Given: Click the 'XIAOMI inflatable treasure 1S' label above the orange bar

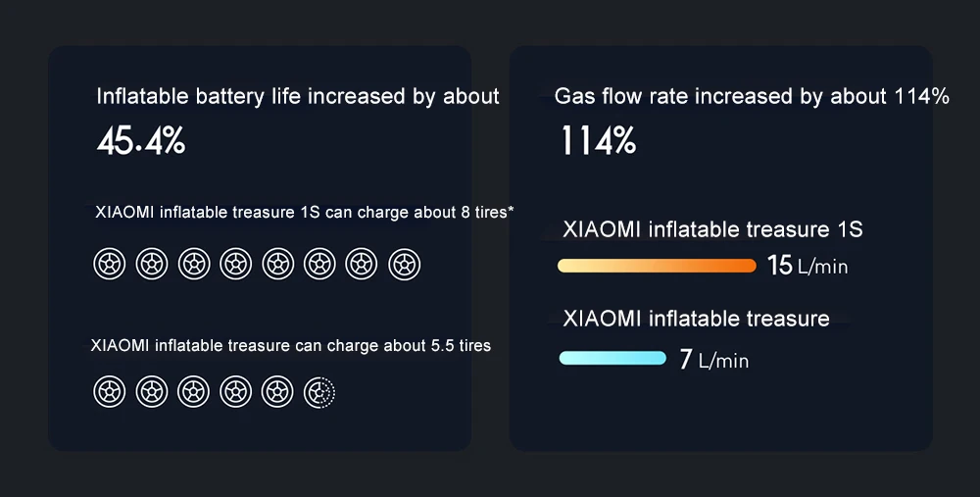Looking at the screenshot, I should (x=712, y=229).
